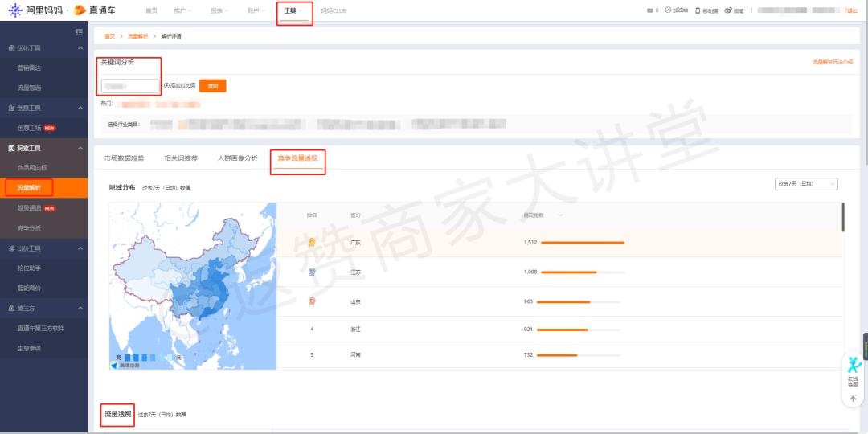Click the orange 查询 button
The width and height of the screenshot is (868, 434).
click(212, 86)
